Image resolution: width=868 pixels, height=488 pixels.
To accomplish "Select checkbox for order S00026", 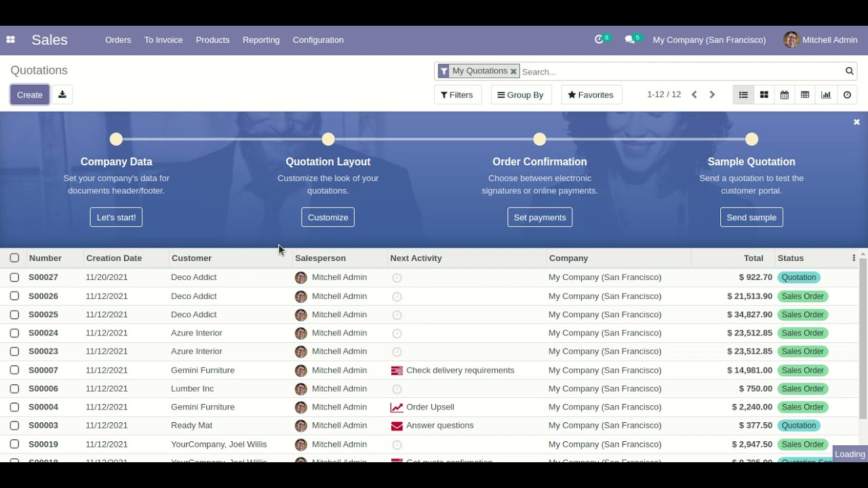I will click(14, 296).
